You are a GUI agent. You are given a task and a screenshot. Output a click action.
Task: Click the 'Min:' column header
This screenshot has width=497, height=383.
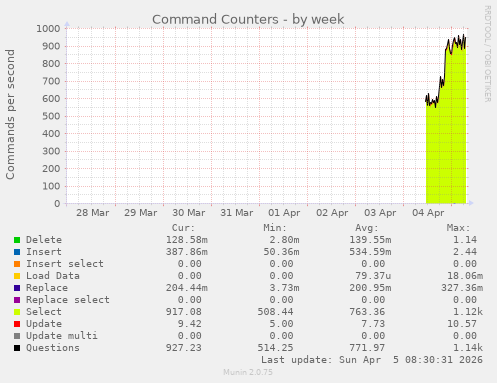[x=275, y=228]
